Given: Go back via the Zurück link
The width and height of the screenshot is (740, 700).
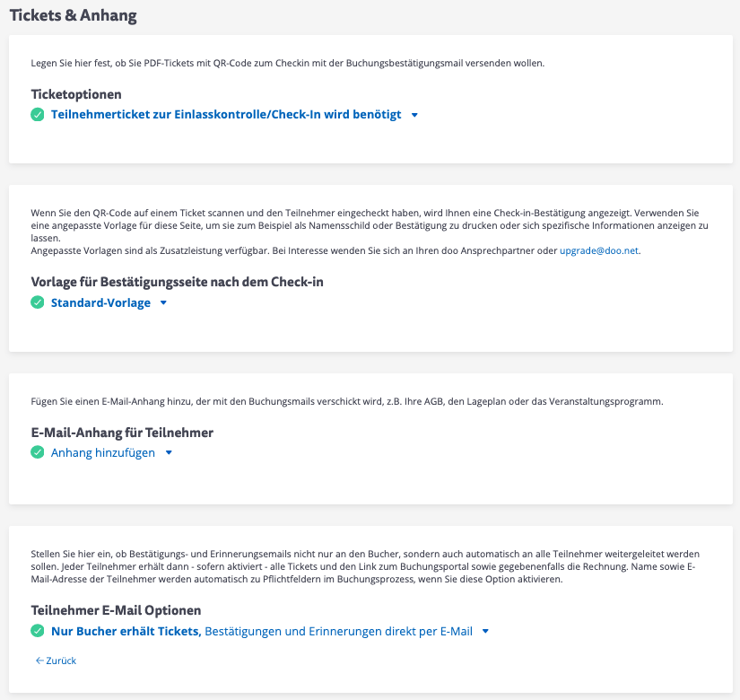Looking at the screenshot, I should [61, 661].
